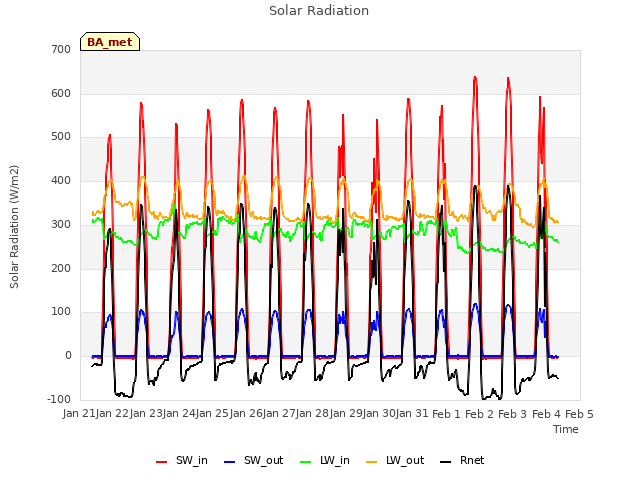The image size is (640, 480).
Task: Click the SW_in peak on Feb 3
Action: (508, 78)
